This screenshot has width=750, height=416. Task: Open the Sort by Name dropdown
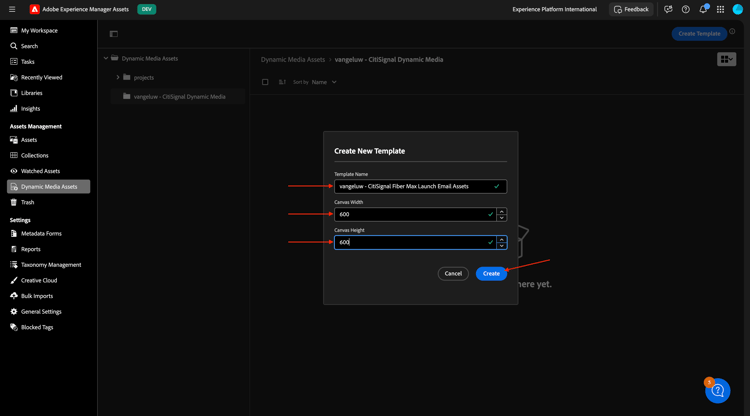point(324,82)
